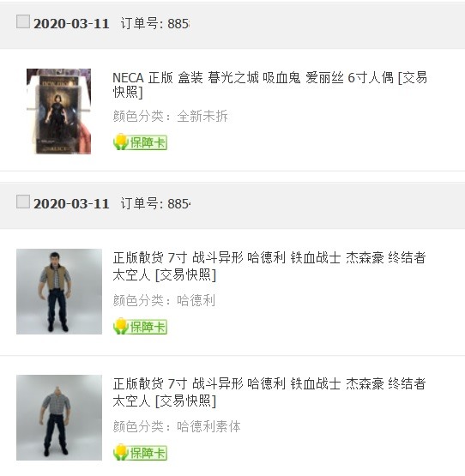Open the 交易快照 link for the 爱丽丝 item

point(413,78)
